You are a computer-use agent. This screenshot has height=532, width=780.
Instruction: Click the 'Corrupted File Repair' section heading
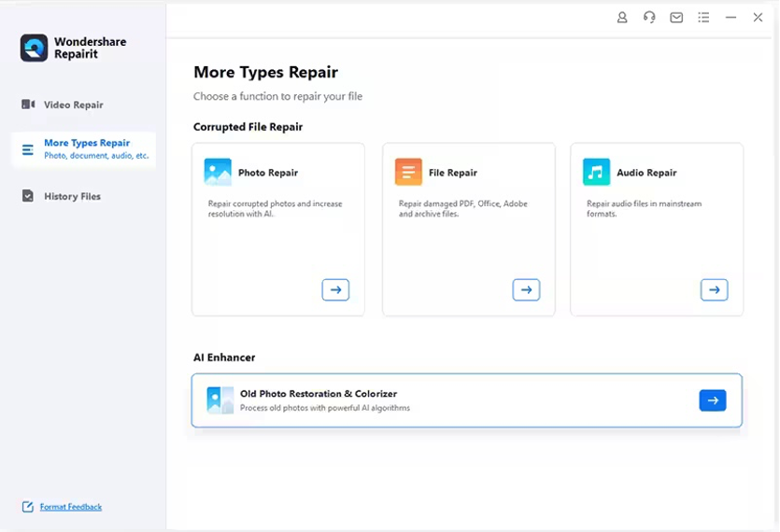click(x=248, y=127)
